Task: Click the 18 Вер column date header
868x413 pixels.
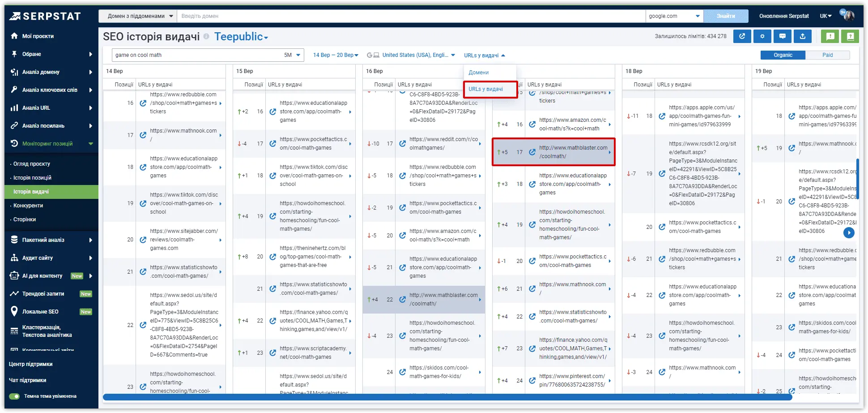Action: point(634,71)
